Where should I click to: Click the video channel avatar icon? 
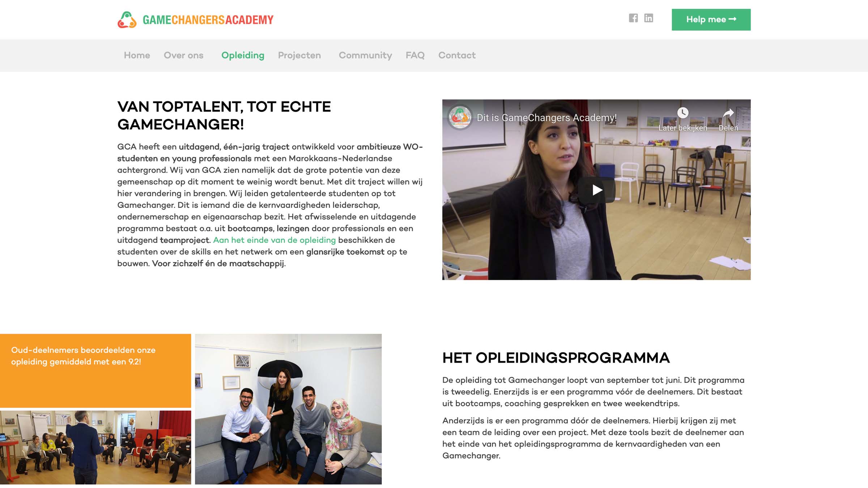460,117
